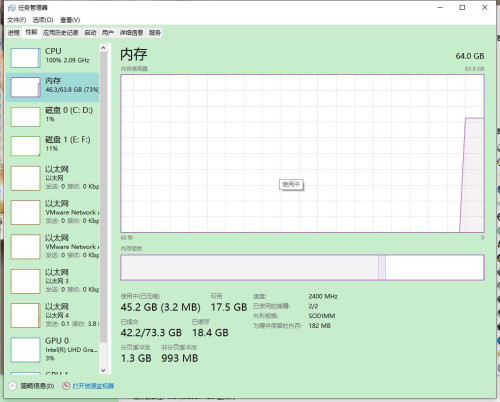
Task: Select the GPU 0 Intel UHD Graphics item
Action: click(x=53, y=349)
